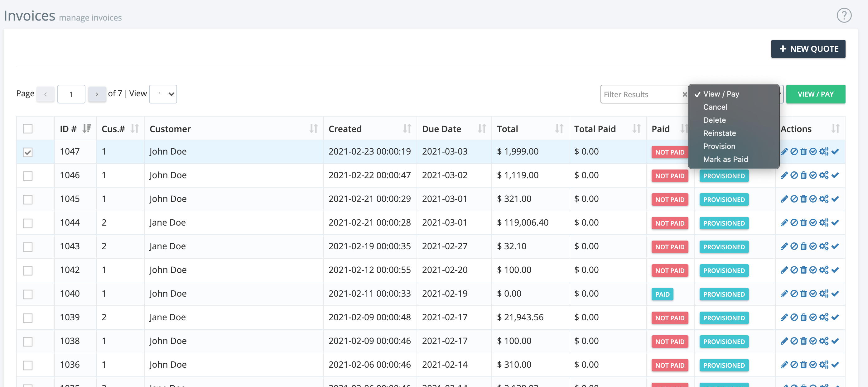
Task: Click the Due Date sort arrows
Action: (482, 128)
